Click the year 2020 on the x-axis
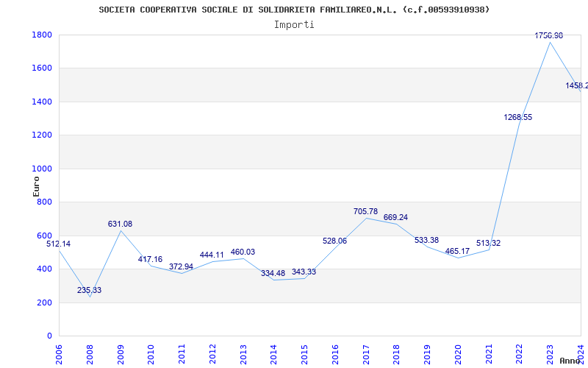This screenshot has width=588, height=368. pyautogui.click(x=458, y=355)
